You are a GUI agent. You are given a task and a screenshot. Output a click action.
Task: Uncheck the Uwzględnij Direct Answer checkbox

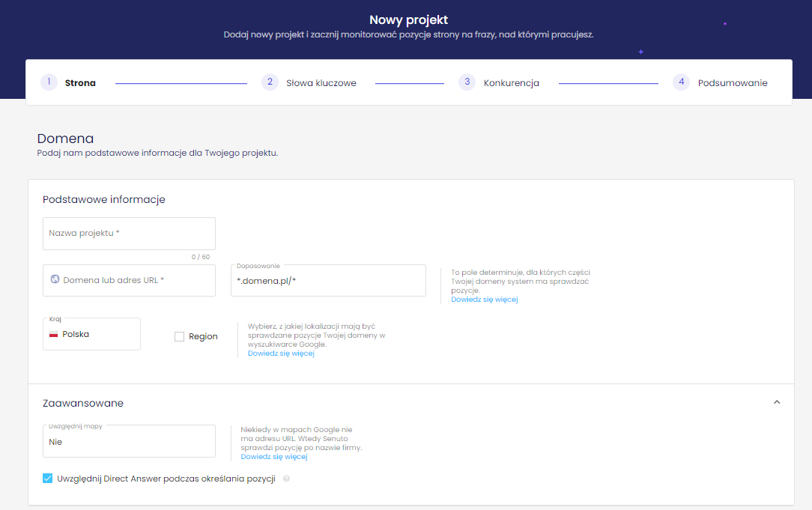point(48,478)
